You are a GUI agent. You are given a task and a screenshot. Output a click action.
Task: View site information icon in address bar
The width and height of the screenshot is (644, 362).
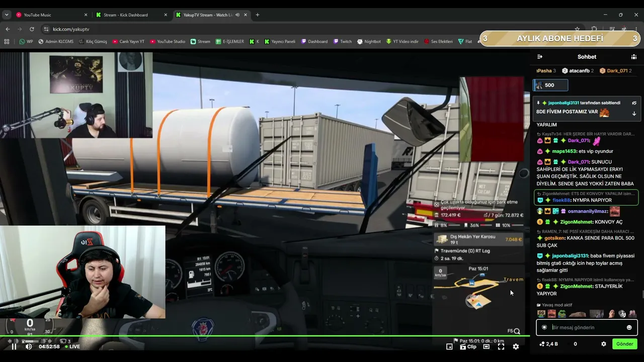46,29
